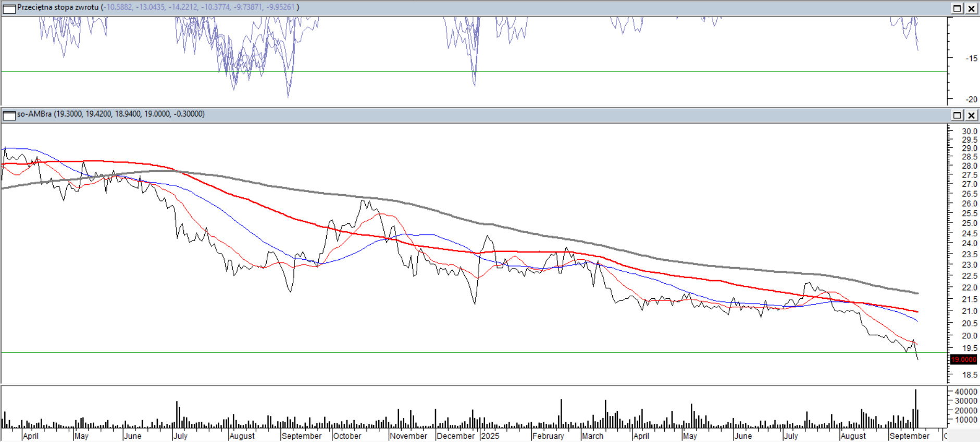
Task: Click the so-AMBra pane menu icon
Action: [x=9, y=115]
